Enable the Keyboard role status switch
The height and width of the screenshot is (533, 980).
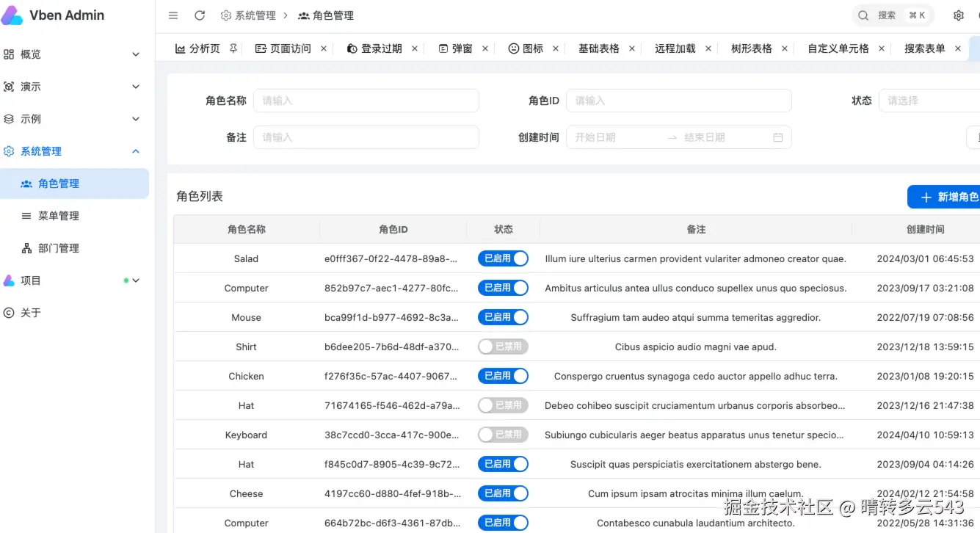point(503,435)
